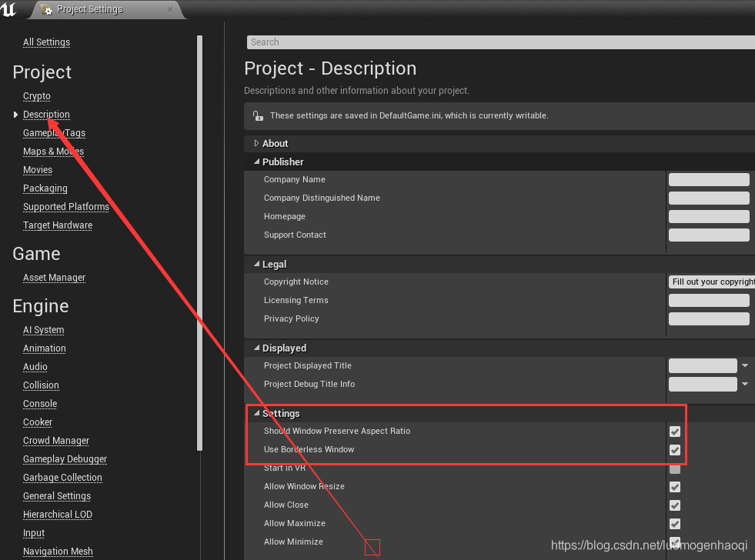755x560 pixels.
Task: Open Crowd Manager settings
Action: 56,441
